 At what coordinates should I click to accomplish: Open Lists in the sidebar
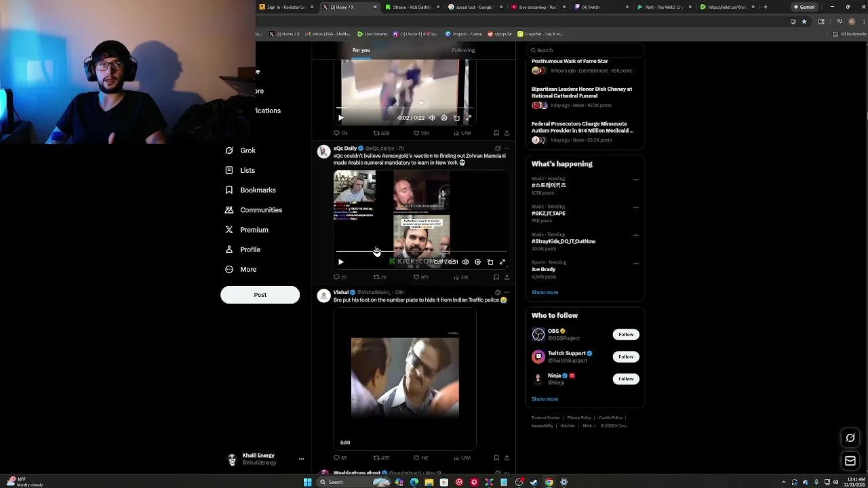pyautogui.click(x=240, y=170)
